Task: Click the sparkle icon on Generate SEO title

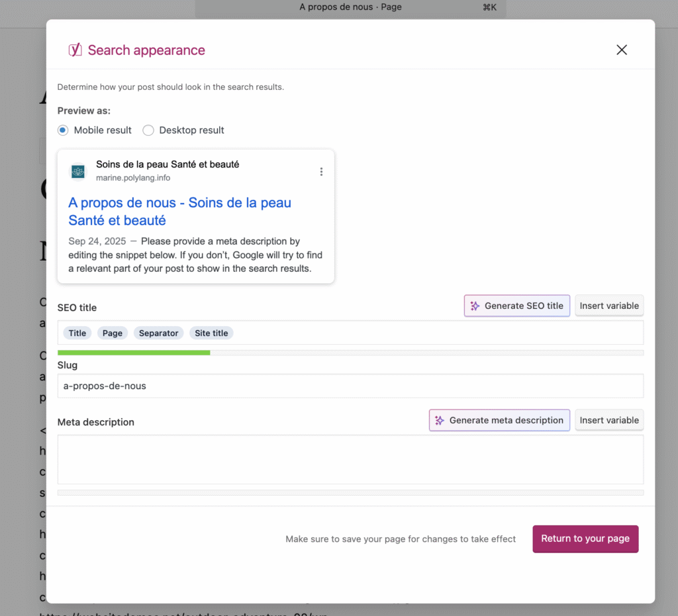Action: tap(474, 306)
